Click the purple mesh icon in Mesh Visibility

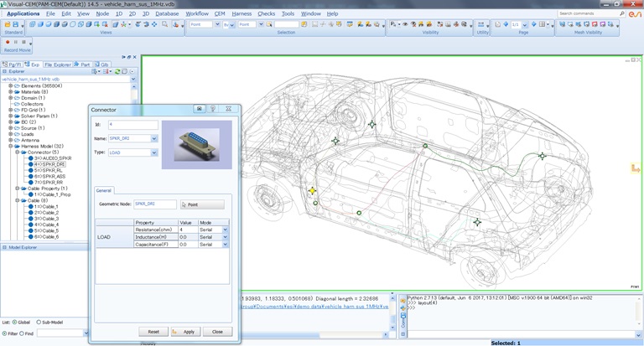(x=603, y=24)
